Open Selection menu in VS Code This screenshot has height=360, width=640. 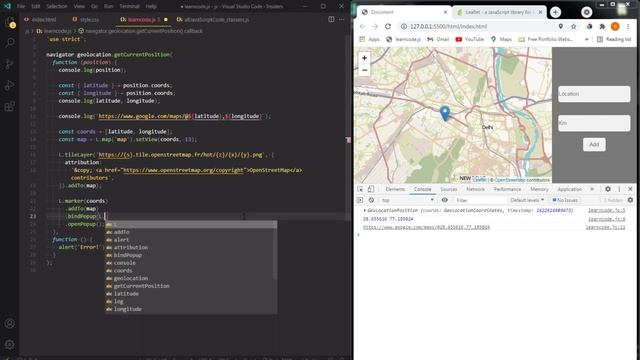(57, 6)
